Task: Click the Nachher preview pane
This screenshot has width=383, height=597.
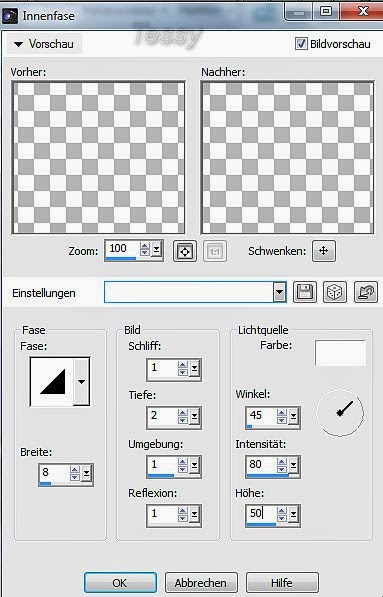Action: coord(287,157)
